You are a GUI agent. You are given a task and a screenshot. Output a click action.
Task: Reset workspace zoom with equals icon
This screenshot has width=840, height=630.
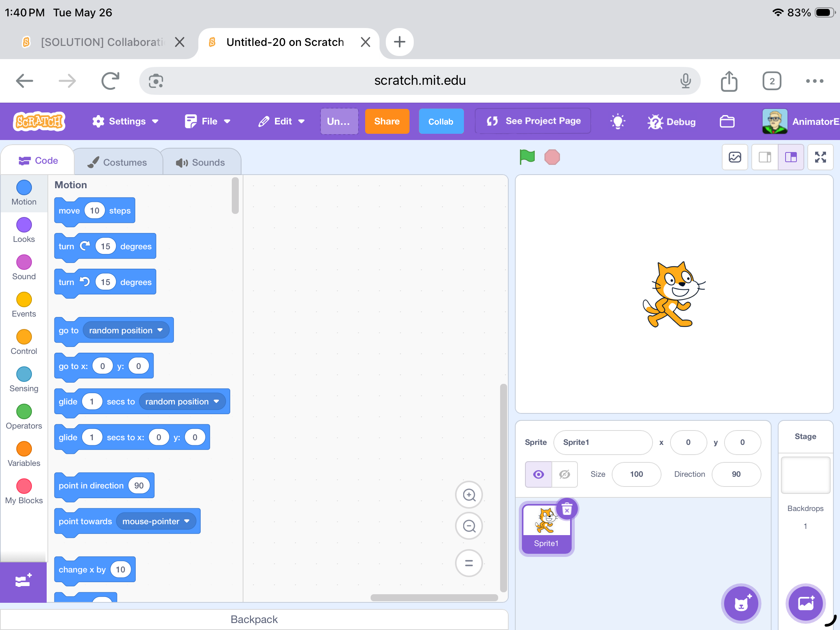pyautogui.click(x=469, y=563)
